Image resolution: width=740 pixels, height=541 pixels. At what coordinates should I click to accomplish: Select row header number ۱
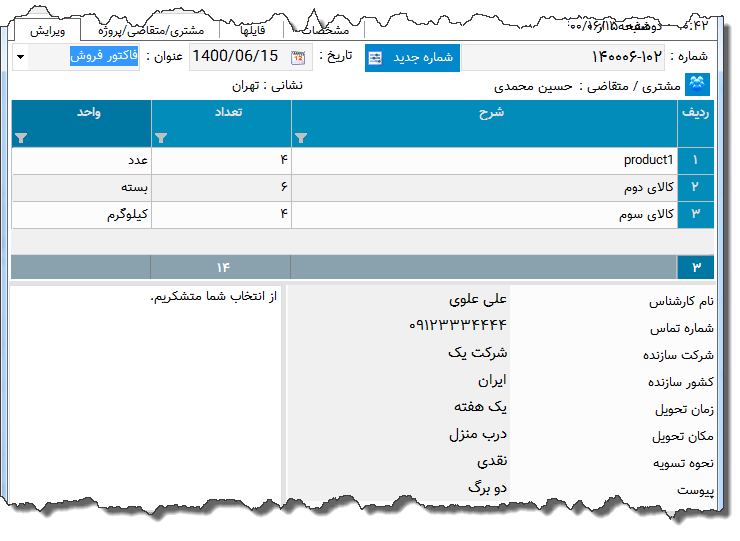696,161
